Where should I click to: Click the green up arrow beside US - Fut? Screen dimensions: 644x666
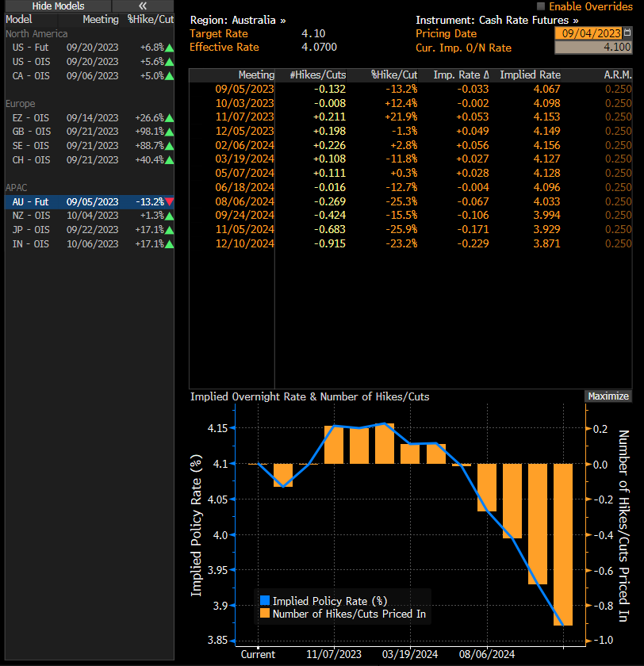tap(169, 48)
